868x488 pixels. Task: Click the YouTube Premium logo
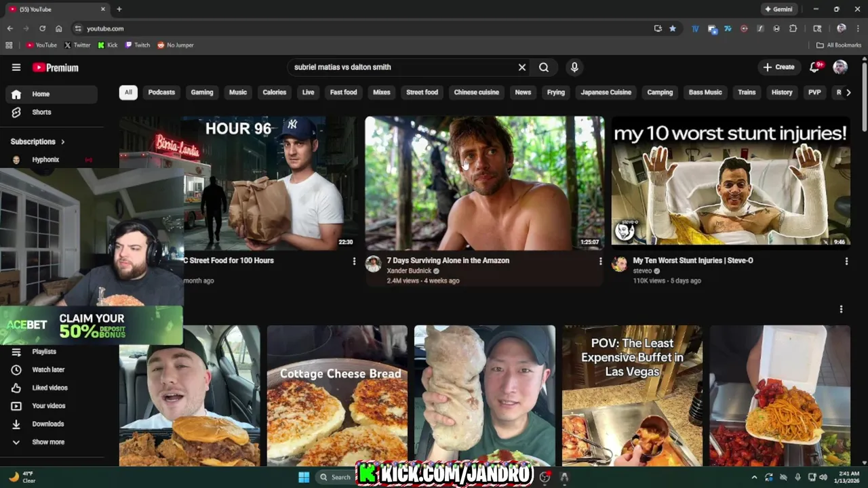click(x=56, y=67)
